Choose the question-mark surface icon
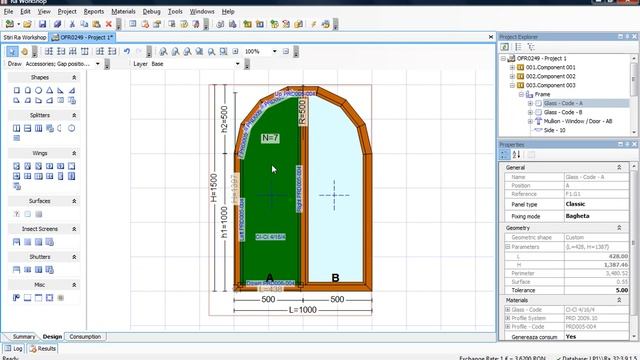 (x=17, y=214)
